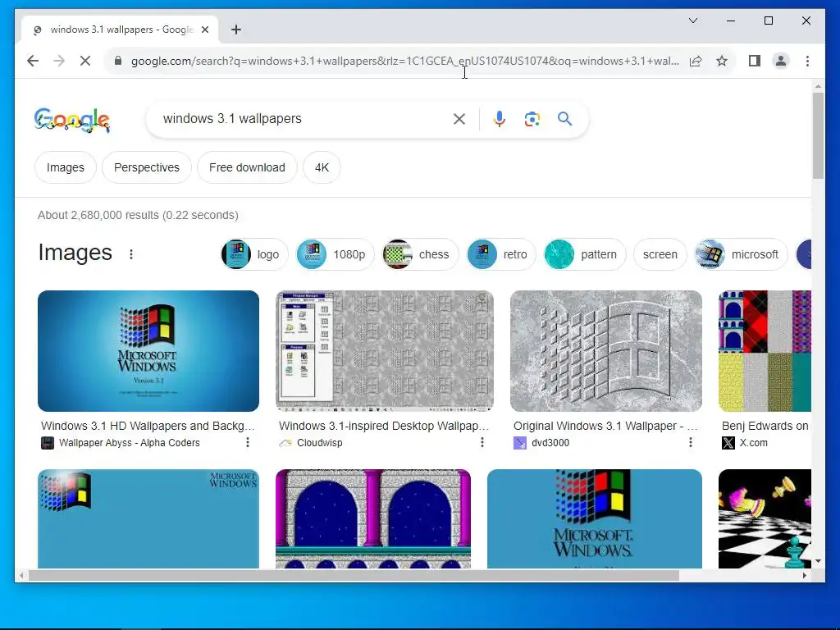
Task: Open options for the Cloudwisp result
Action: (x=482, y=442)
